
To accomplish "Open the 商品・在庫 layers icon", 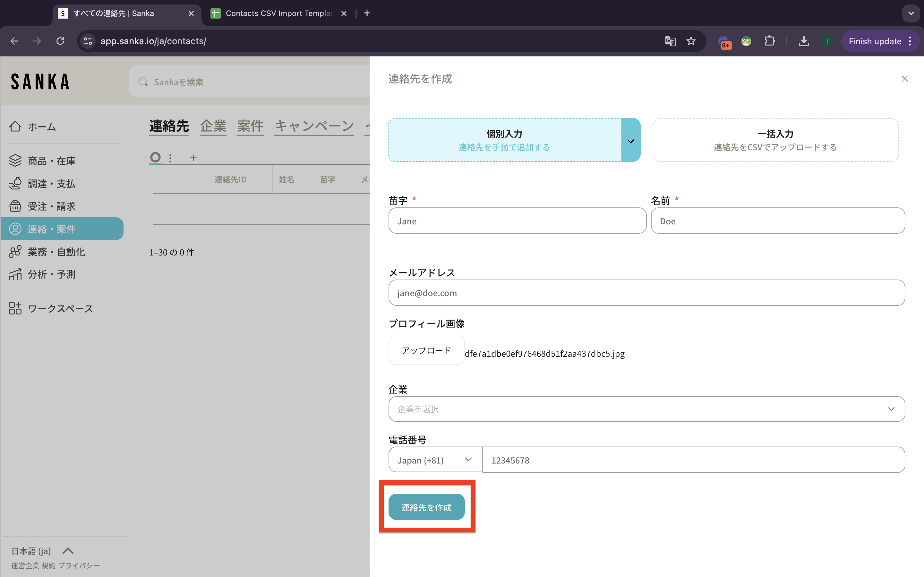I will tap(15, 161).
